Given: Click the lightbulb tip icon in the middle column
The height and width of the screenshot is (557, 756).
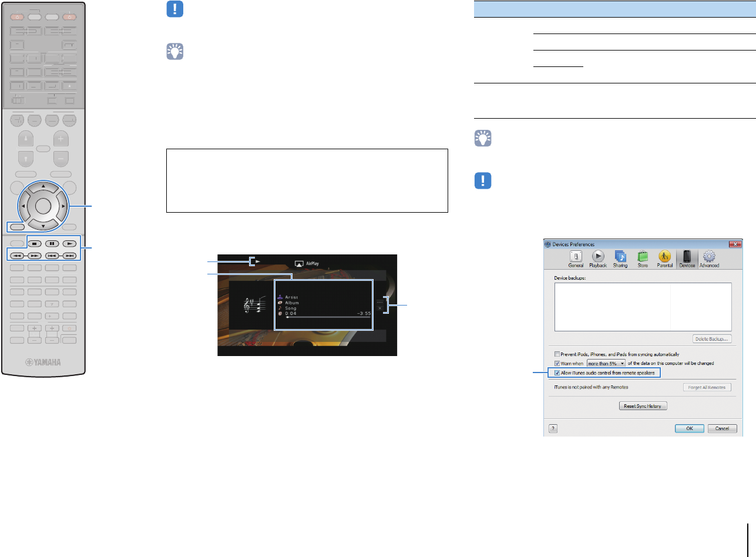Looking at the screenshot, I should (x=174, y=52).
